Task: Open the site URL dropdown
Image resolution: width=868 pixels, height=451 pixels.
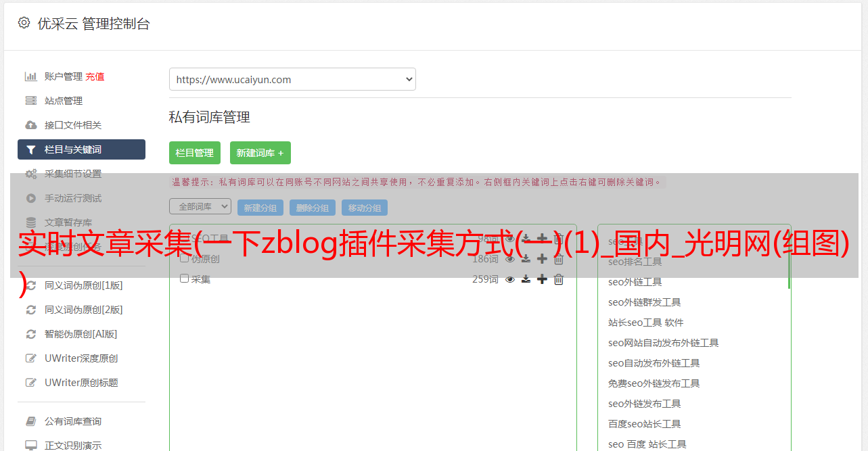Action: pos(292,79)
